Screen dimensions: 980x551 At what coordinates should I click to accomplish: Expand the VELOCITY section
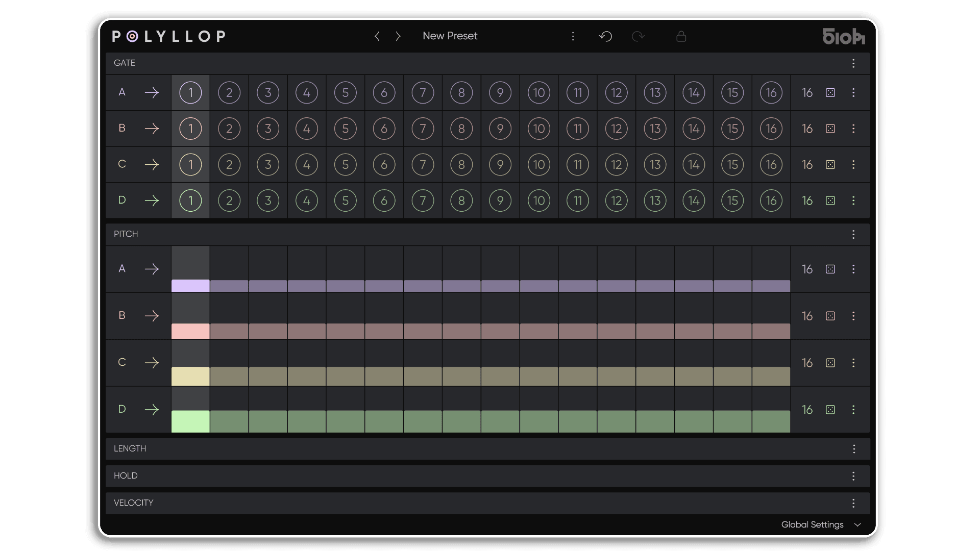487,503
